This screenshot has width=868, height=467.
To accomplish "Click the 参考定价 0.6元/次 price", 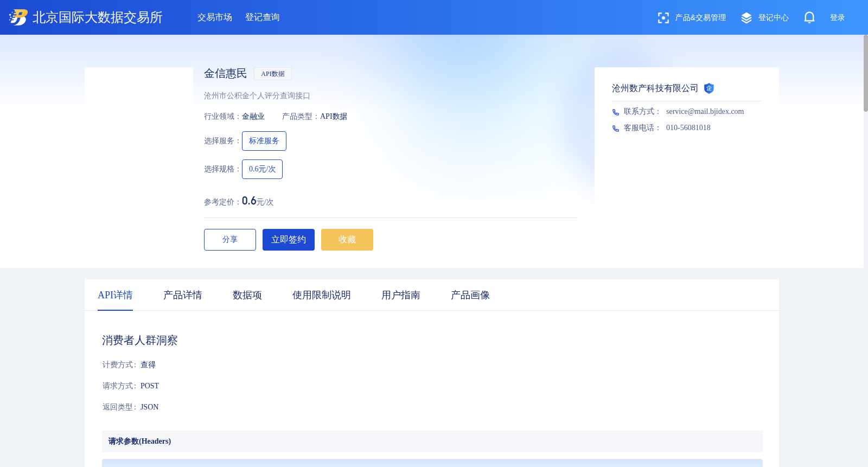I will [258, 201].
